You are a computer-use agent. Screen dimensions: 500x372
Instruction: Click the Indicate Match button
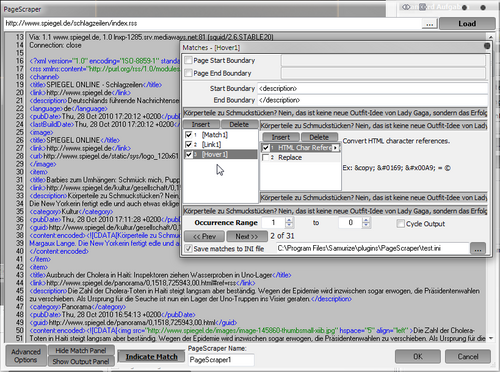tap(151, 357)
